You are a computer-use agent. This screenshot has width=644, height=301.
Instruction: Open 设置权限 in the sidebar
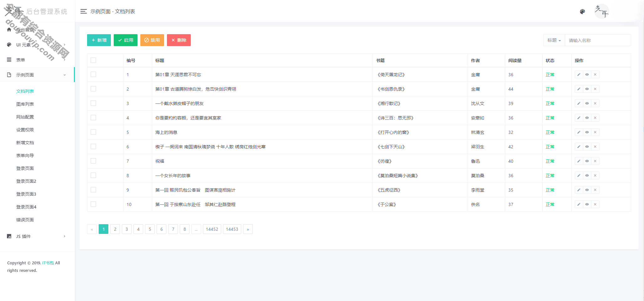pyautogui.click(x=25, y=130)
